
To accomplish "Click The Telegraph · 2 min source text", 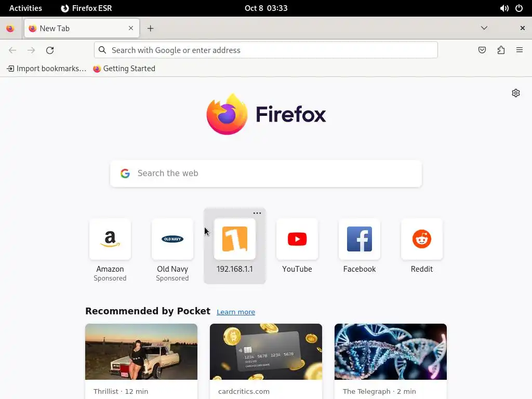I will 379,391.
